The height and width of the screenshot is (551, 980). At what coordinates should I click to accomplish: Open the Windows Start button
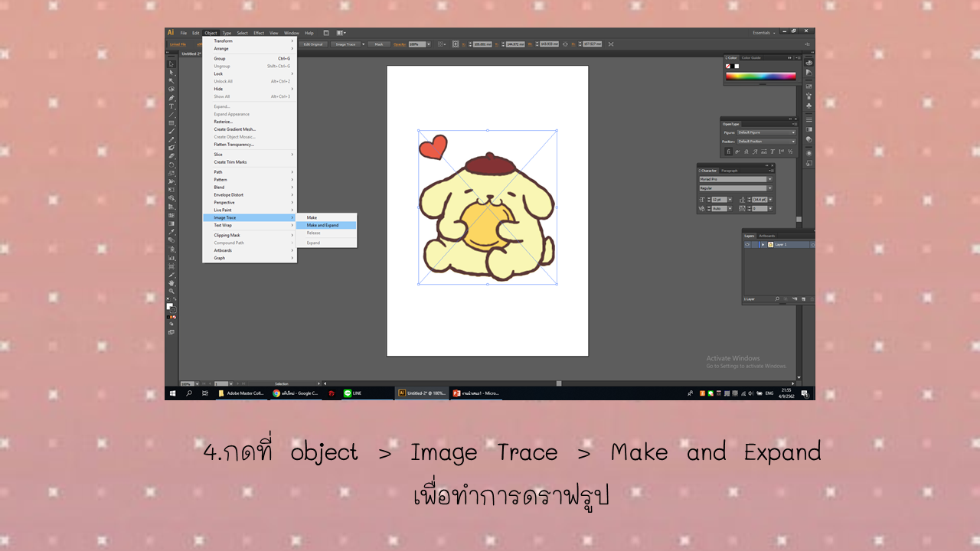(x=171, y=393)
